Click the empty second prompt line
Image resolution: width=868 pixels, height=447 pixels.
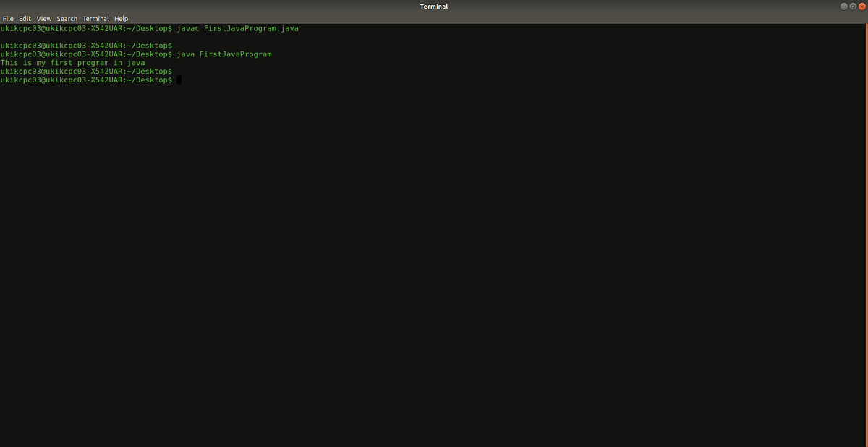point(86,45)
